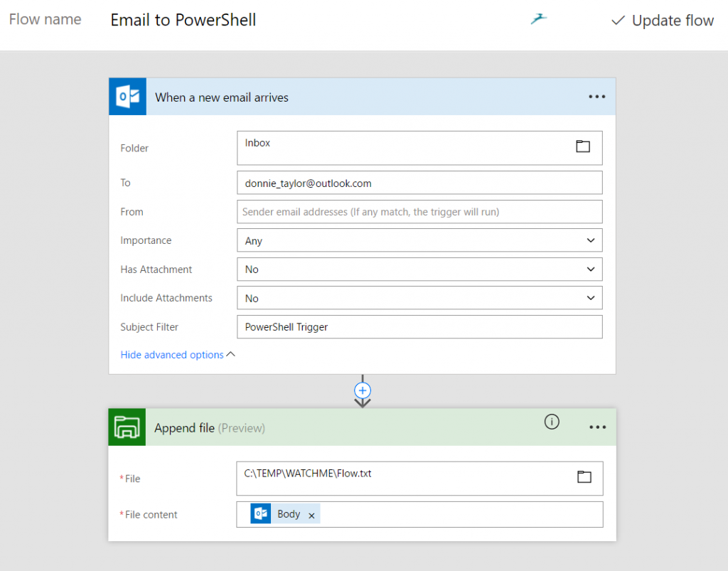
Task: Click the 'Include Attachments' label
Action: click(x=166, y=298)
